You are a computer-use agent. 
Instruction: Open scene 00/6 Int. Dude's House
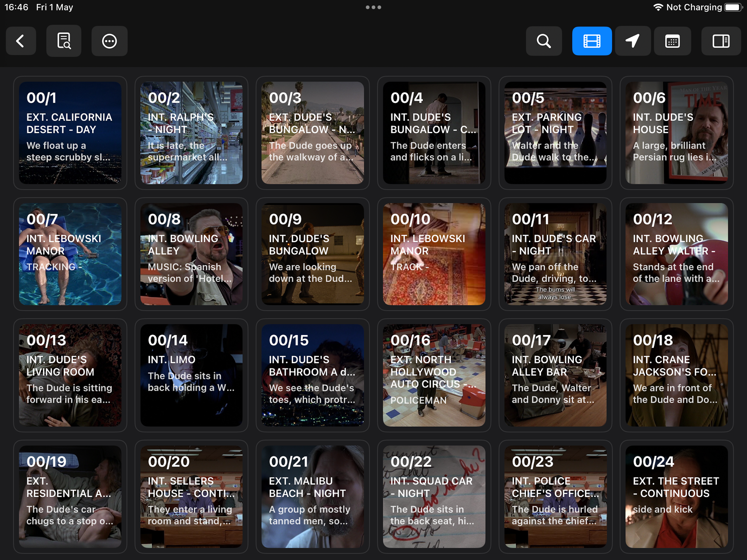tap(676, 133)
